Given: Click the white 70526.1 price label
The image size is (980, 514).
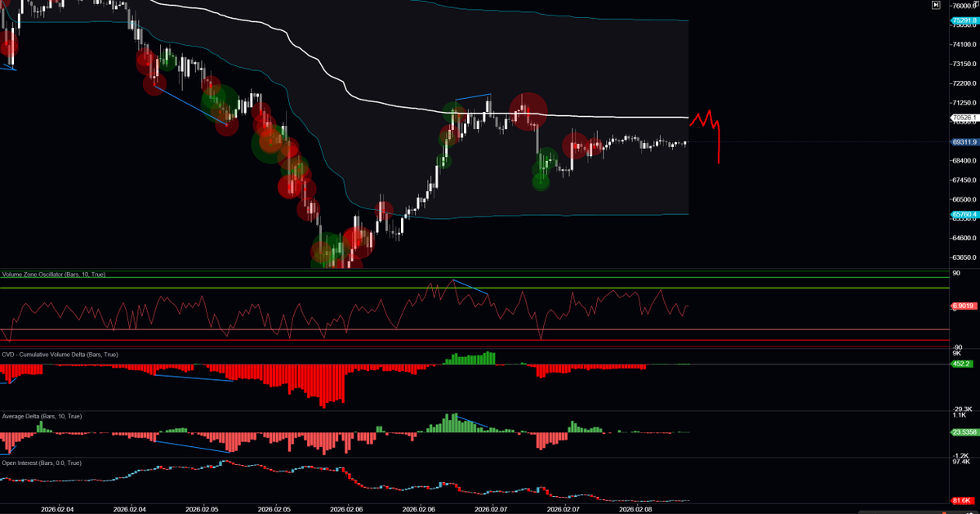Looking at the screenshot, I should coord(964,118).
